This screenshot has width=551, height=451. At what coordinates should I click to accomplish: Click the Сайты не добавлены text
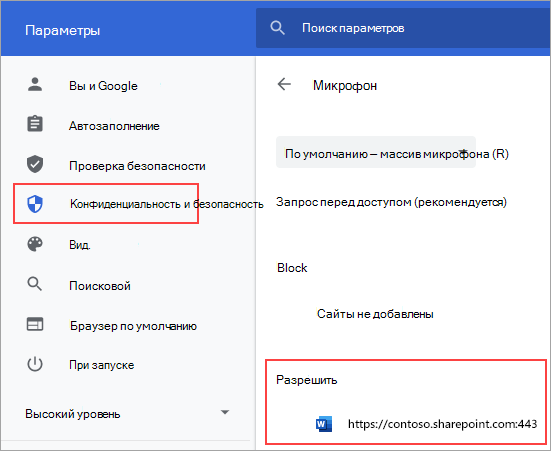(375, 314)
